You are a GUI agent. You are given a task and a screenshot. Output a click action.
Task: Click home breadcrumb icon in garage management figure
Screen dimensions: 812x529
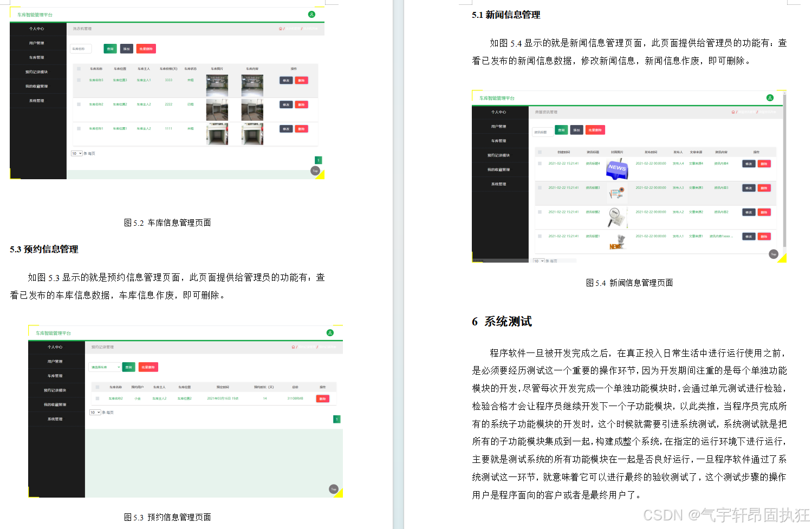[x=281, y=29]
